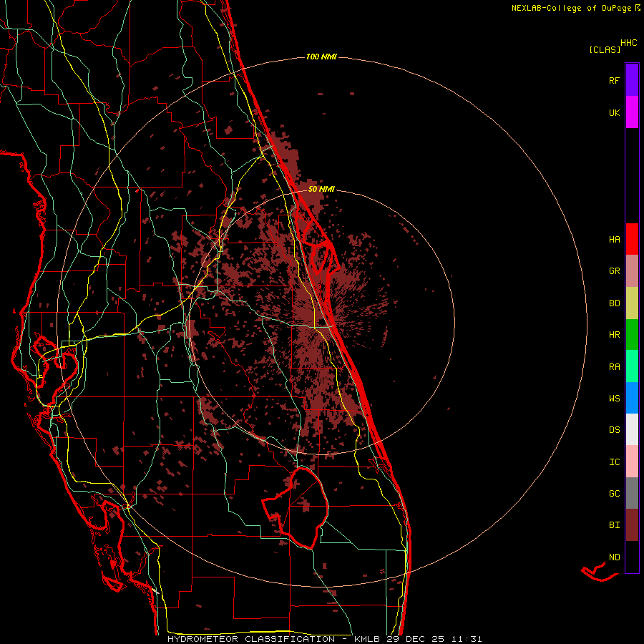
Task: Select the light pink IC legend swatch
Action: [x=632, y=462]
